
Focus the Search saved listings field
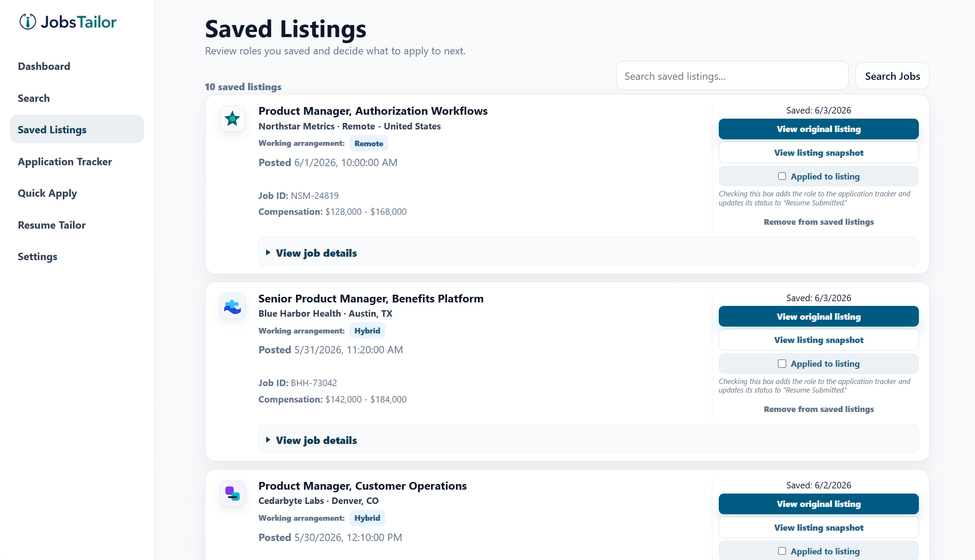732,76
